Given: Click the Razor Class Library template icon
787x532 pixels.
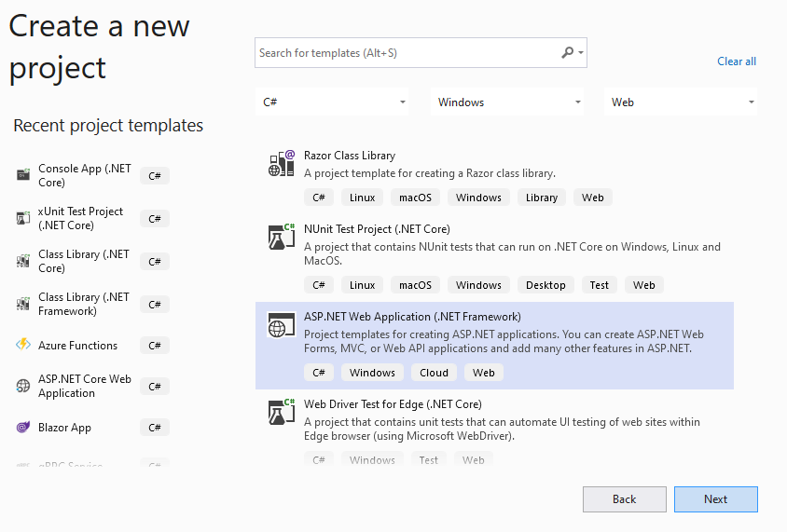Looking at the screenshot, I should [282, 163].
